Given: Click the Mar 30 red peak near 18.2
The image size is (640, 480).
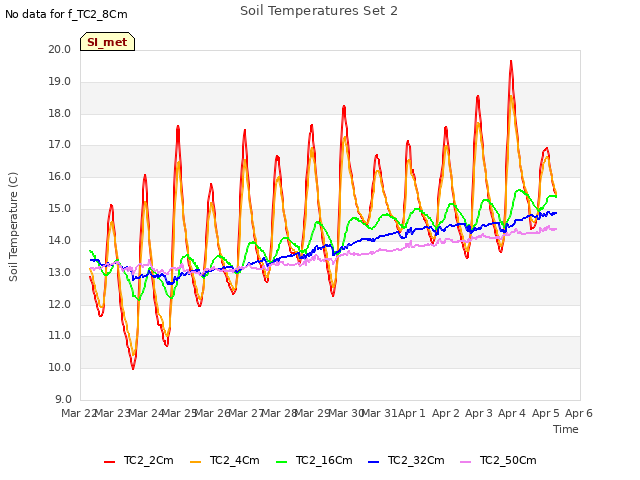Looking at the screenshot, I should 344,107.
